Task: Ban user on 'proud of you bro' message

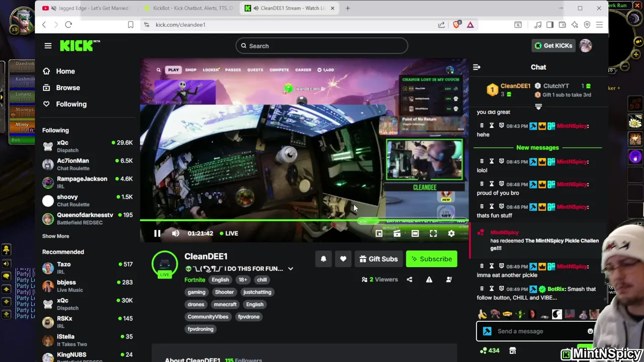Action: tap(501, 185)
